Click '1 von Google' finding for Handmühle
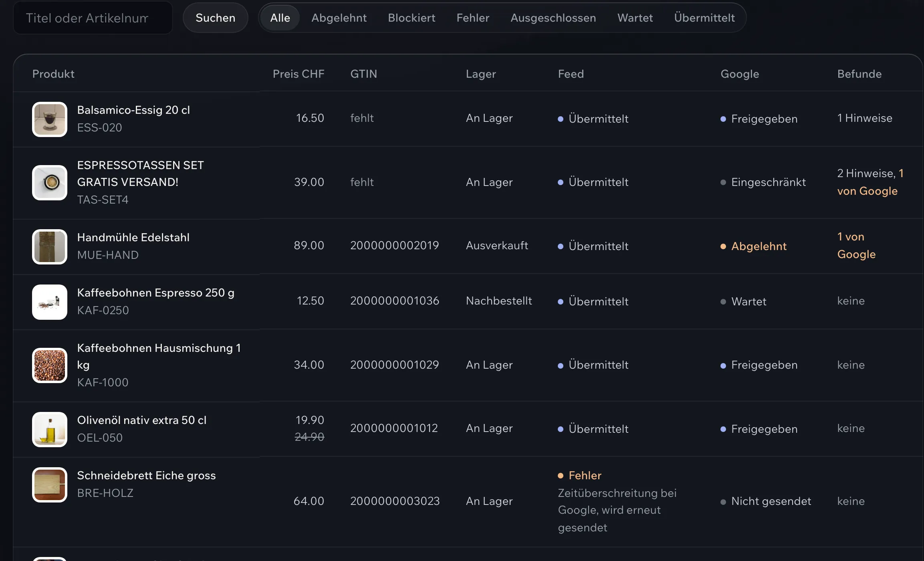 856,245
